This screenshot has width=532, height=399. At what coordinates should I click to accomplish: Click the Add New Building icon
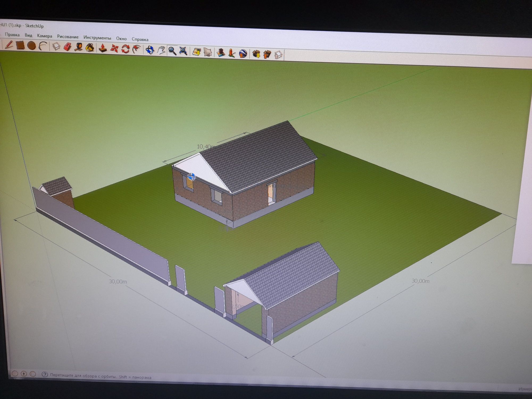221,53
